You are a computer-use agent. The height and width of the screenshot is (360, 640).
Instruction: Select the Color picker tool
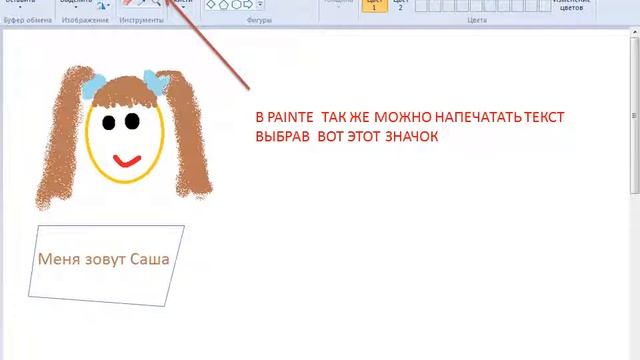[x=142, y=2]
